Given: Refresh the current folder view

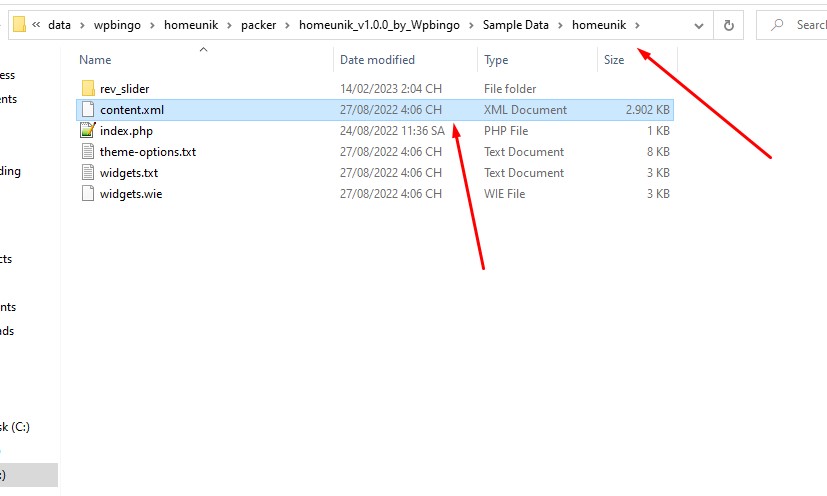Looking at the screenshot, I should click(x=728, y=25).
